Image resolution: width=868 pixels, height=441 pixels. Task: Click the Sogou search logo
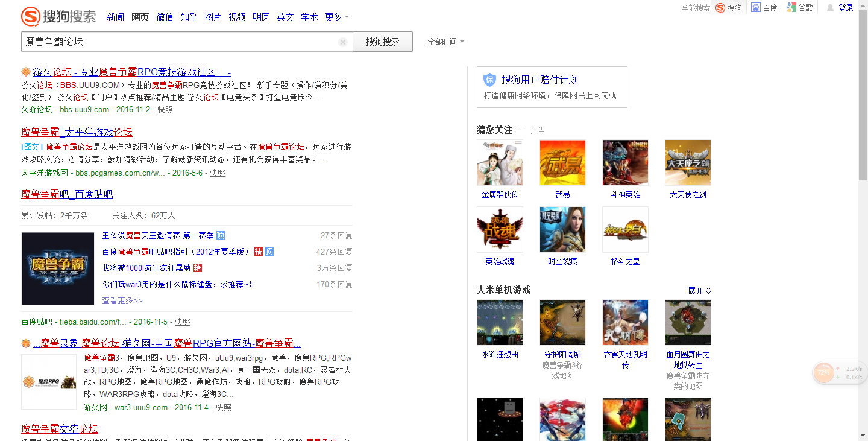pyautogui.click(x=58, y=16)
